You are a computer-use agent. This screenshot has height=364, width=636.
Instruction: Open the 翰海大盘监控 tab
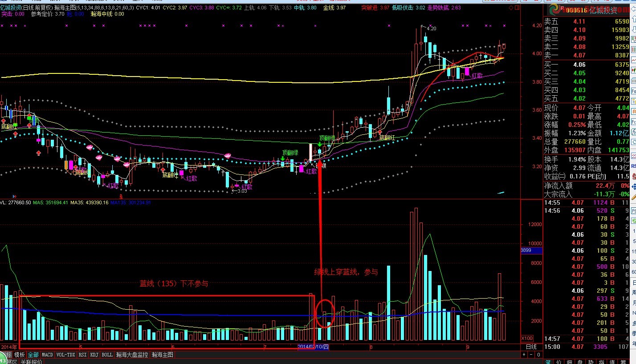132,355
